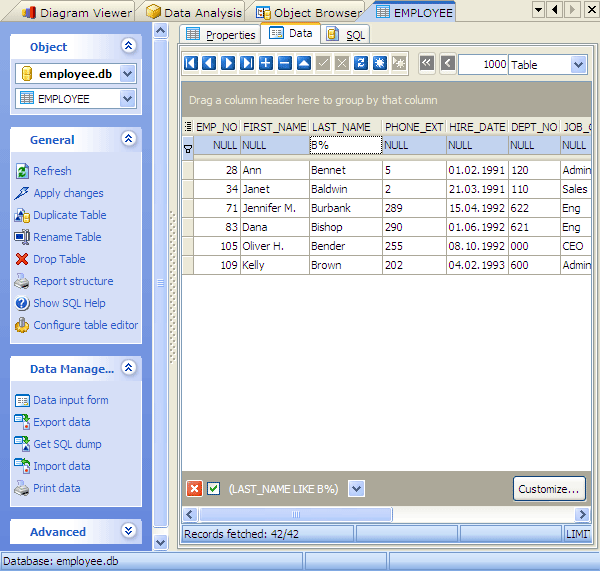Open the Properties subtab

[221, 34]
